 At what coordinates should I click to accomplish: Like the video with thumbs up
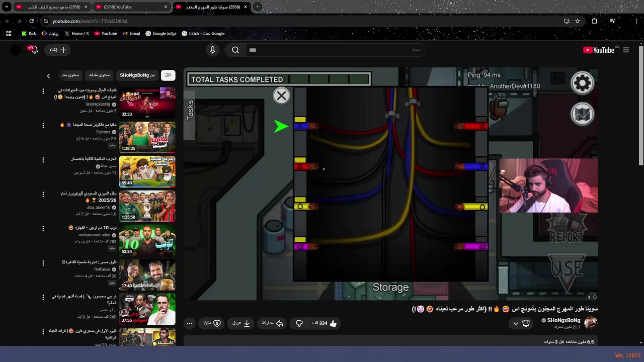click(325, 323)
